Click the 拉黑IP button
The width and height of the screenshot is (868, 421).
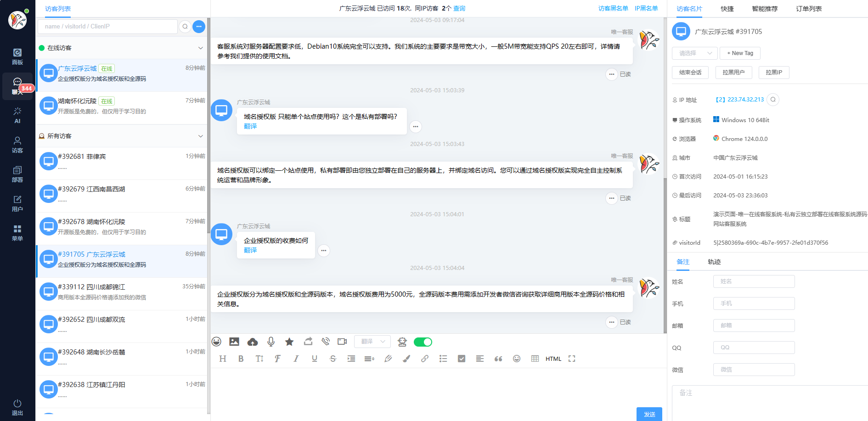774,73
